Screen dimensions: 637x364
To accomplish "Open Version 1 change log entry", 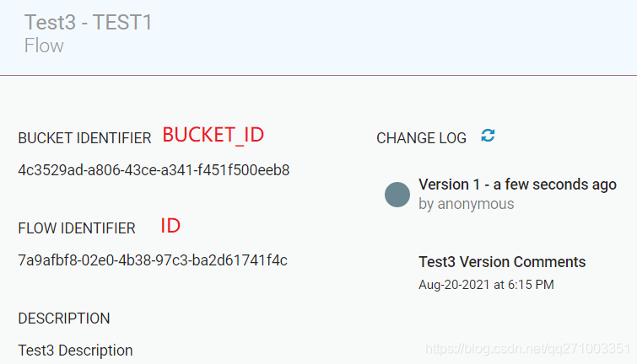I will pos(517,185).
